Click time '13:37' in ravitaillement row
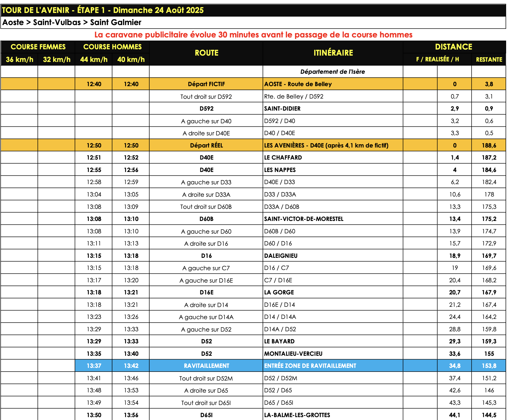Viewport: 509px width, 420px height. (x=94, y=366)
